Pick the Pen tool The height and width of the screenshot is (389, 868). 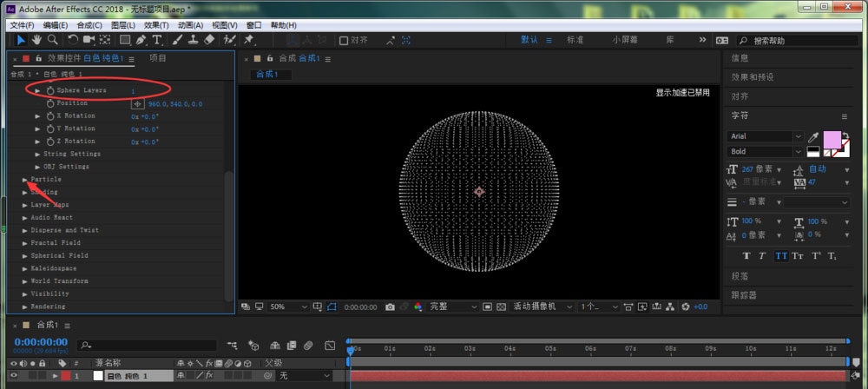141,40
